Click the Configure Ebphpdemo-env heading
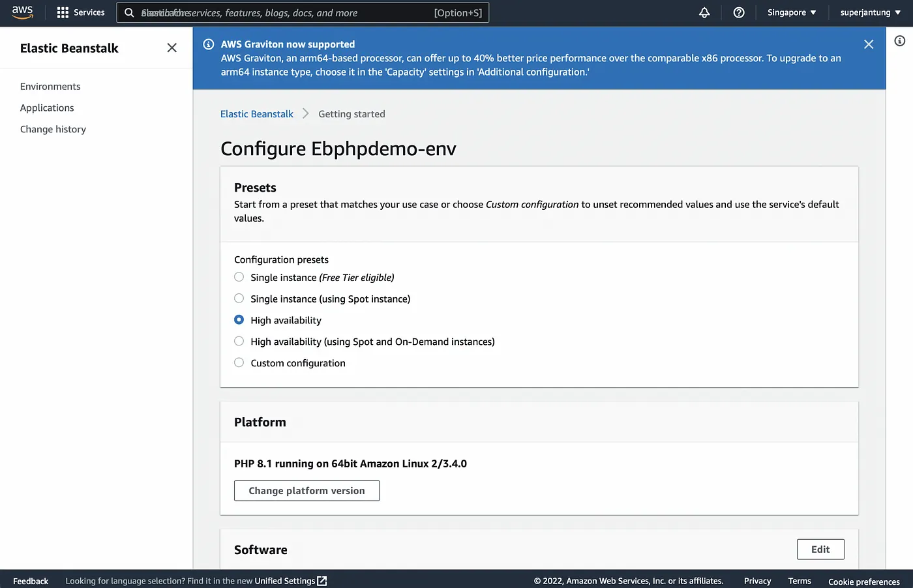This screenshot has height=588, width=913. click(x=338, y=149)
